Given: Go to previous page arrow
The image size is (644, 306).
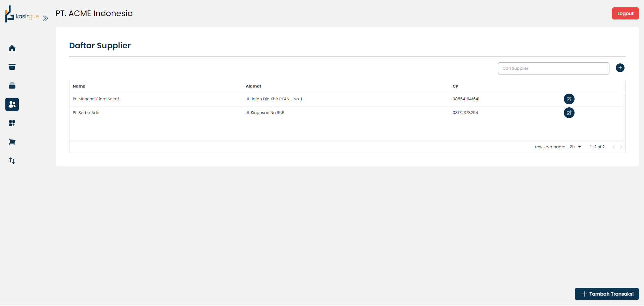Looking at the screenshot, I should coord(614,147).
